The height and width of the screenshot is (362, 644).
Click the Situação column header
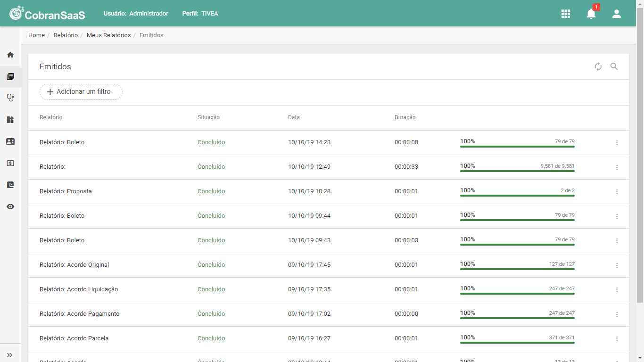(208, 117)
